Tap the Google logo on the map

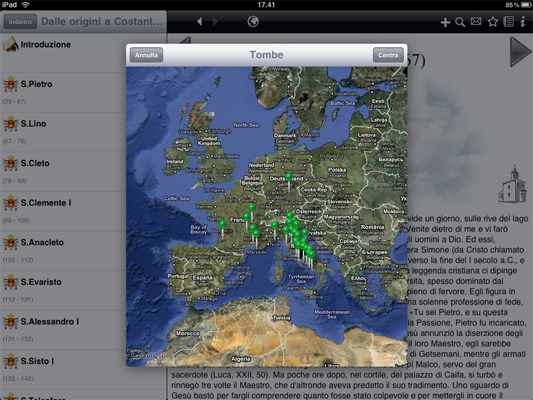click(x=149, y=355)
